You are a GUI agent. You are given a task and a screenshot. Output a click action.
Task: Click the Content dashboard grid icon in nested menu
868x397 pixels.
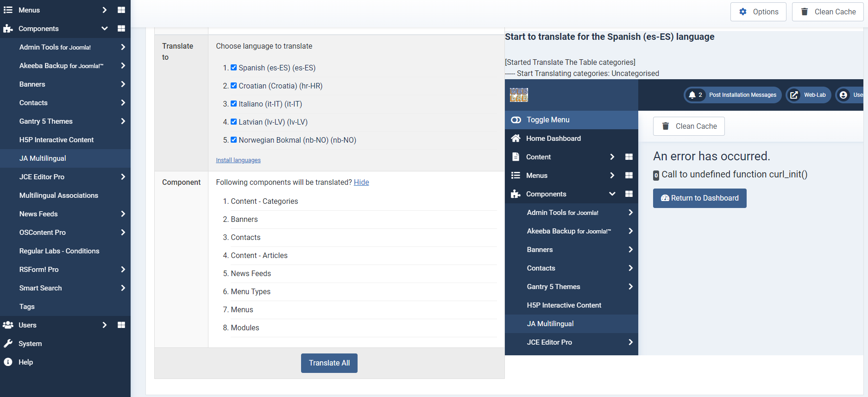click(629, 157)
